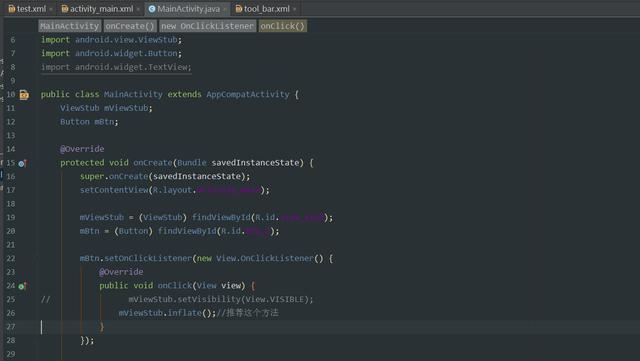Open the activity_main.xml tab
Image resolution: width=640 pixels, height=361 pixels.
101,9
